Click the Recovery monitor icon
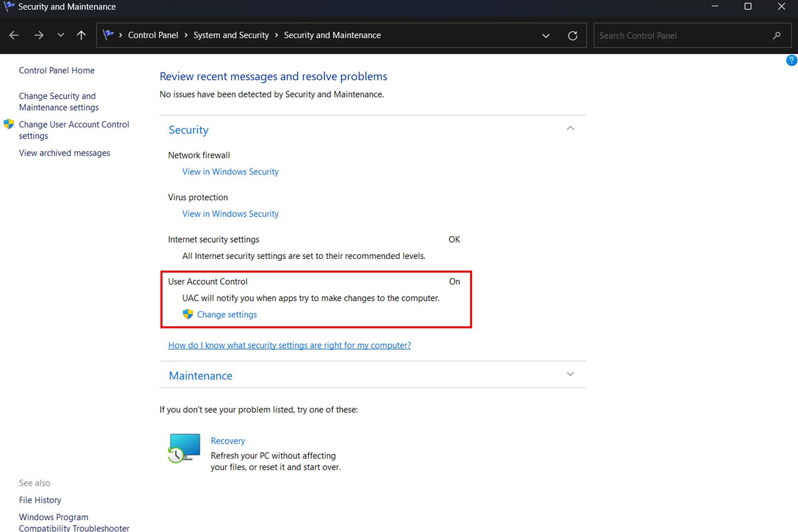The image size is (798, 532). pos(184,448)
